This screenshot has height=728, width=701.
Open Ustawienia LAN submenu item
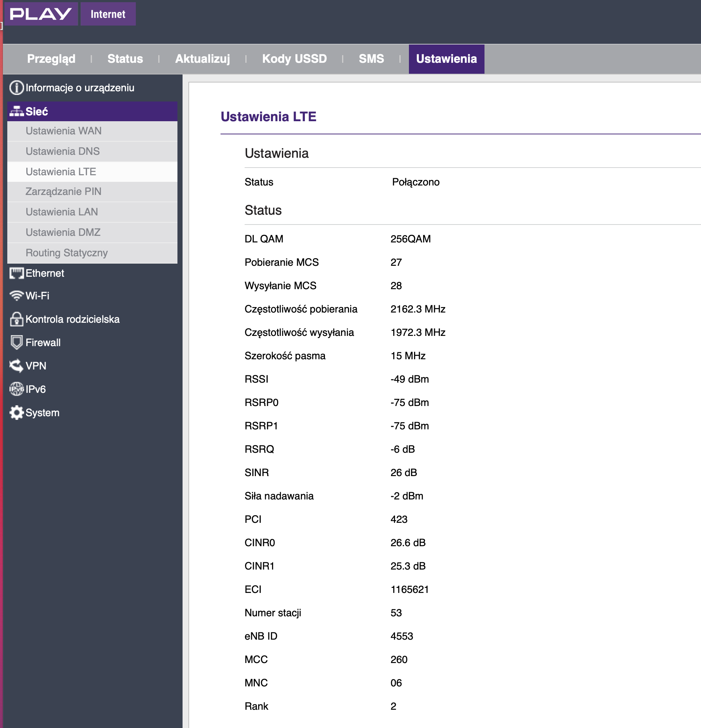click(92, 212)
